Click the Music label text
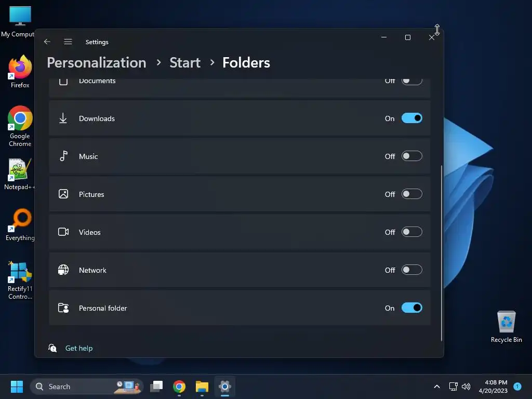Screen dimensions: 532x399 pos(88,156)
